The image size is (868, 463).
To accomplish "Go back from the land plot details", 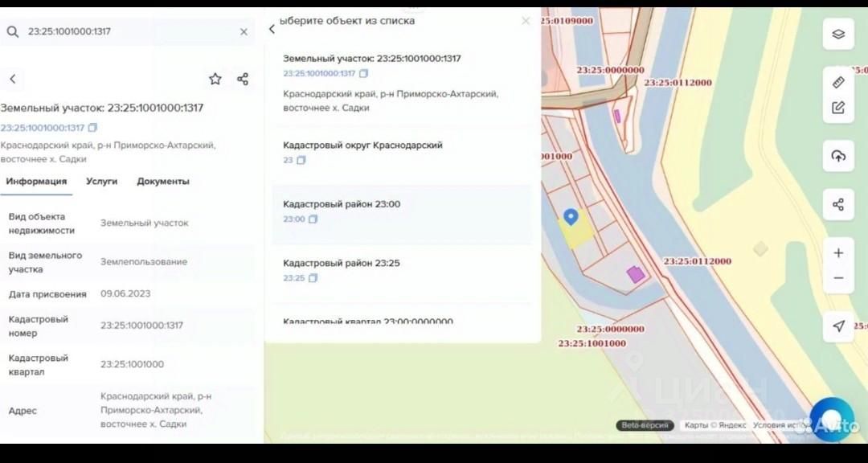I will 13,79.
